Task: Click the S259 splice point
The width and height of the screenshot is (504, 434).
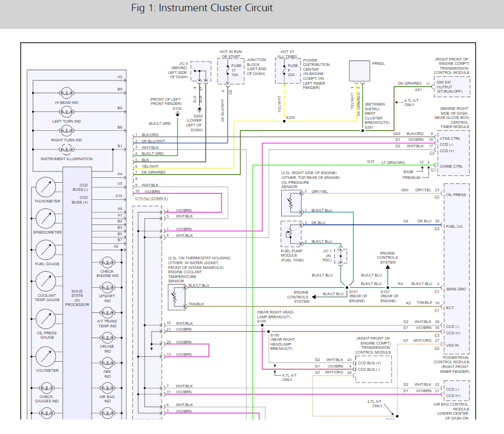Action: (x=284, y=121)
